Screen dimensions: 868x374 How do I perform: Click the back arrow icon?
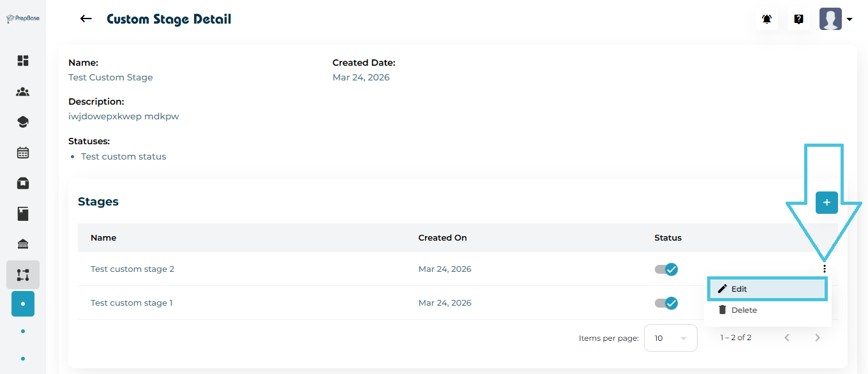coord(86,19)
